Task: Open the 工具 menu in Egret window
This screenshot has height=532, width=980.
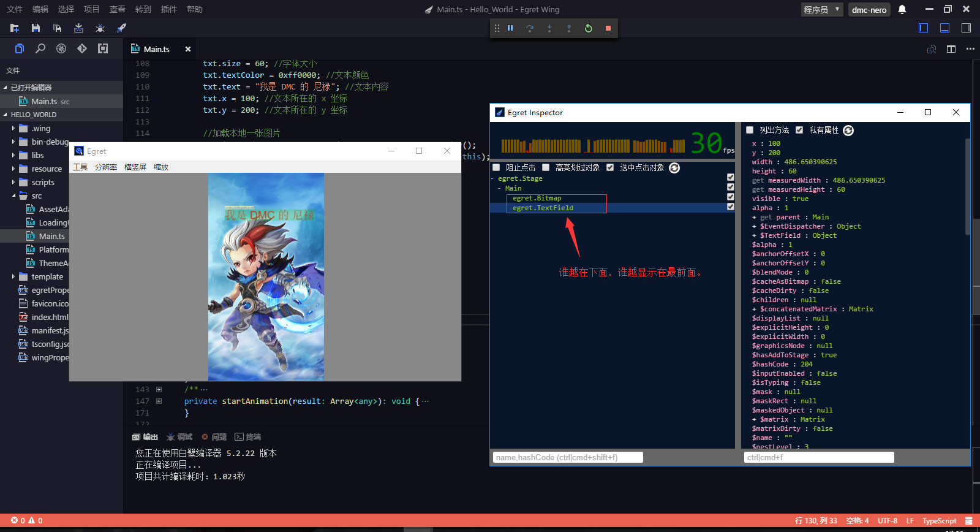Action: click(x=80, y=167)
